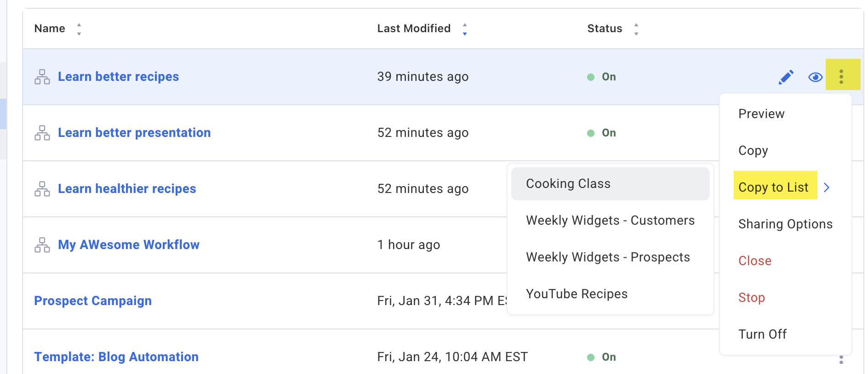Choose Sharing Options from the context menu
The image size is (868, 374).
(785, 224)
